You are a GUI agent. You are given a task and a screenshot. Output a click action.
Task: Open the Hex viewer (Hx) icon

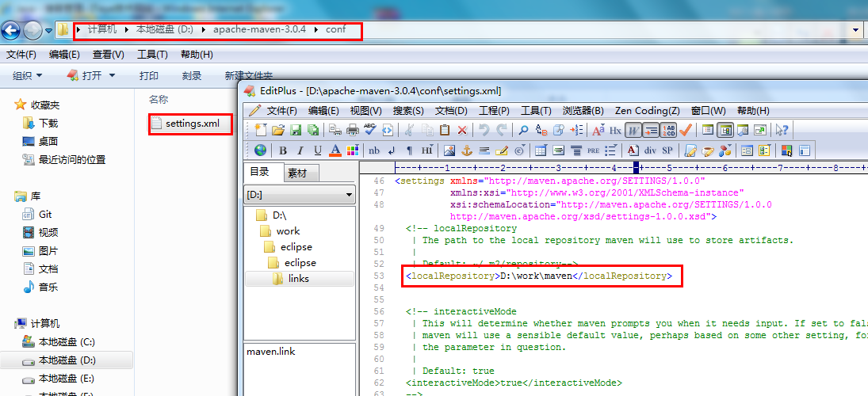coord(616,131)
